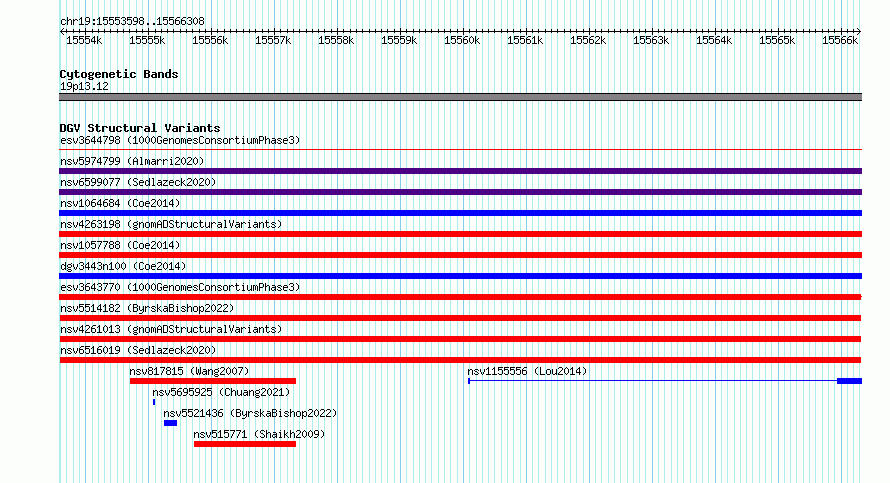Open the nsv1064684 (Coe2014) label
The width and height of the screenshot is (890, 483).
click(120, 203)
